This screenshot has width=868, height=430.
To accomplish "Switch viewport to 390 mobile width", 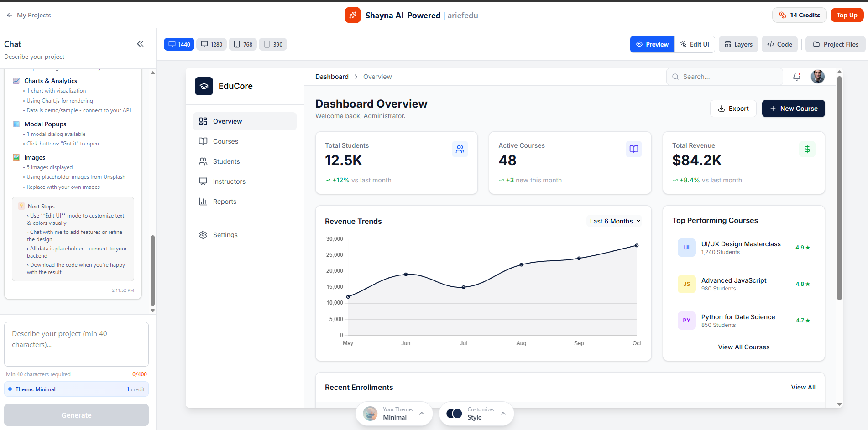I will (x=273, y=44).
